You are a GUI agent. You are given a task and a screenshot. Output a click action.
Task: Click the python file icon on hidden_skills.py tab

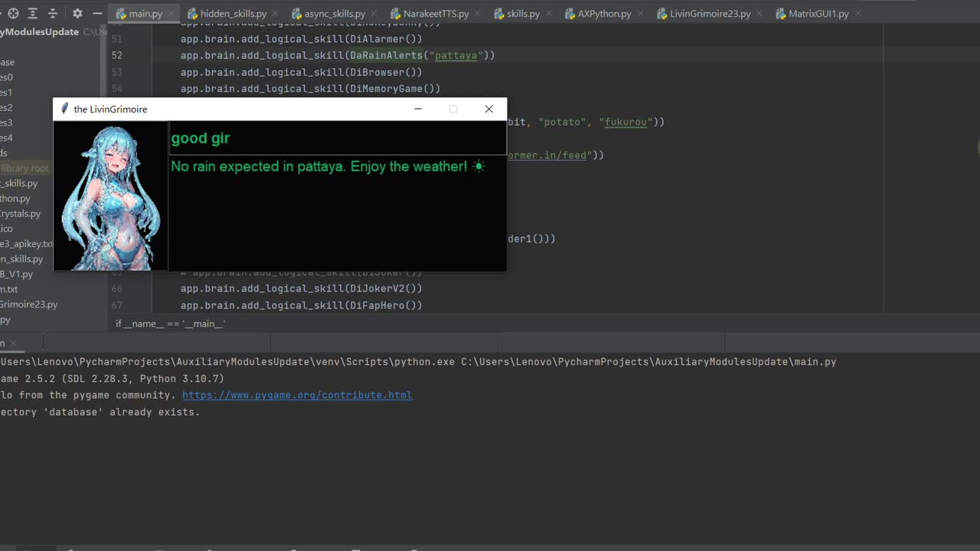192,14
